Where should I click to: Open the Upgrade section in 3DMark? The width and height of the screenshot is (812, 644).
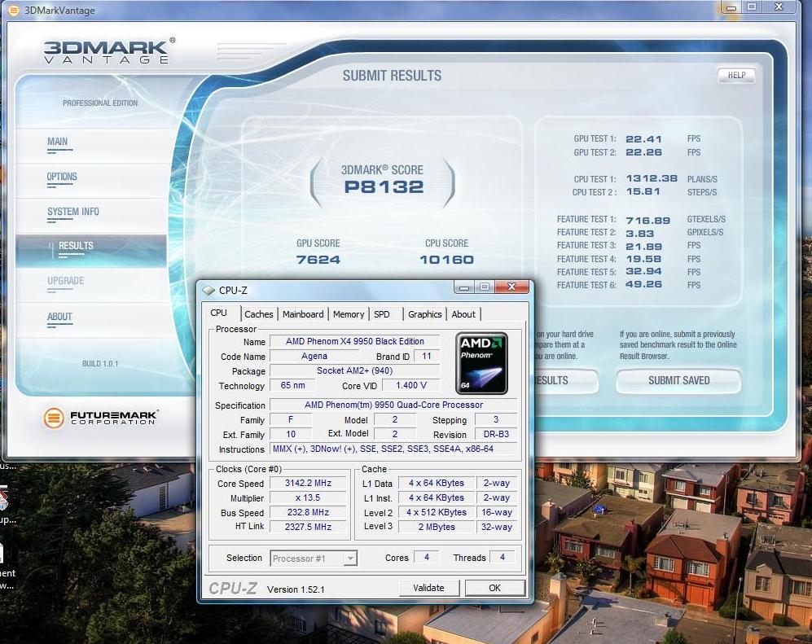[x=65, y=281]
